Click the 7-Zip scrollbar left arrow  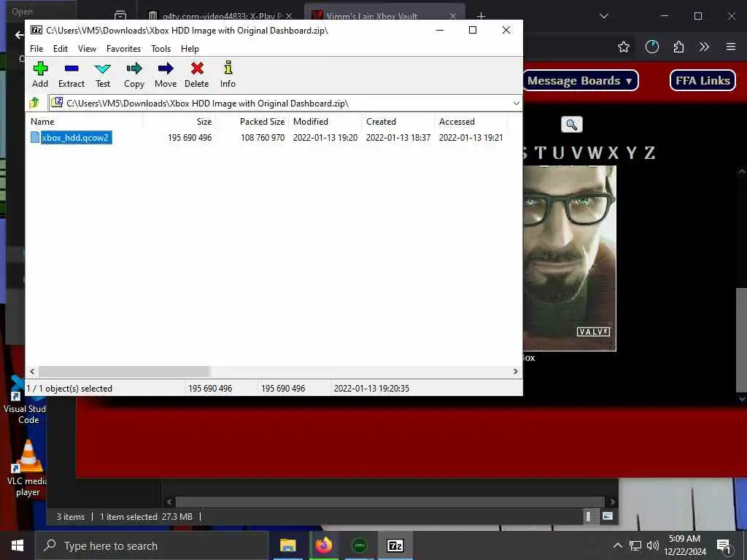point(32,371)
